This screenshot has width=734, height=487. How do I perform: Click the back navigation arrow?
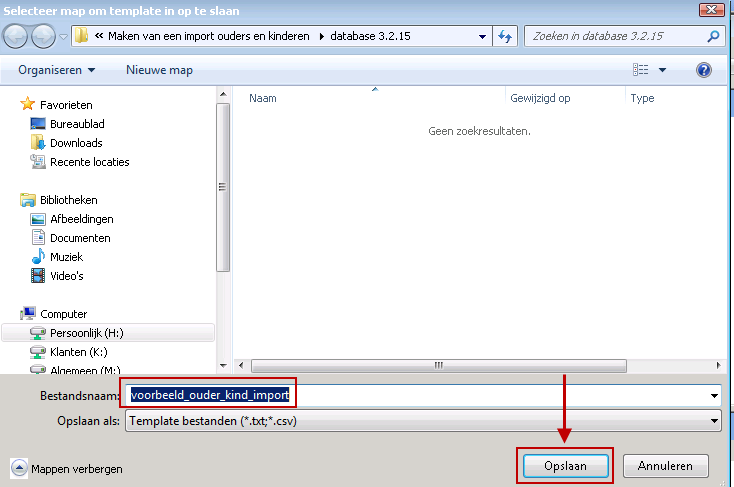pyautogui.click(x=17, y=37)
